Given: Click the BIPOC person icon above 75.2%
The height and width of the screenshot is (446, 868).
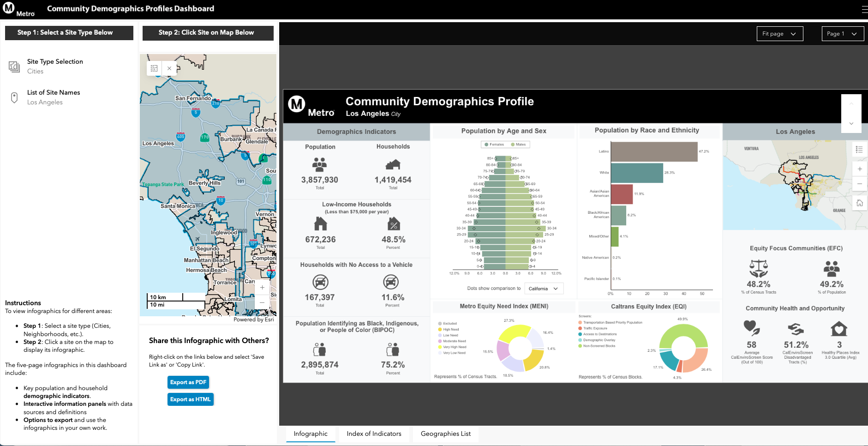Looking at the screenshot, I should click(x=393, y=349).
